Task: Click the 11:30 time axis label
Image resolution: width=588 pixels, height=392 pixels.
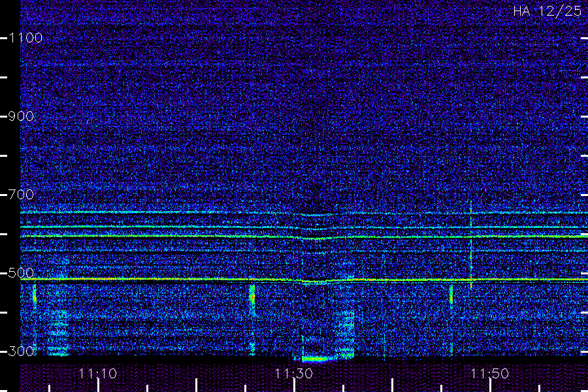Action: tap(293, 374)
